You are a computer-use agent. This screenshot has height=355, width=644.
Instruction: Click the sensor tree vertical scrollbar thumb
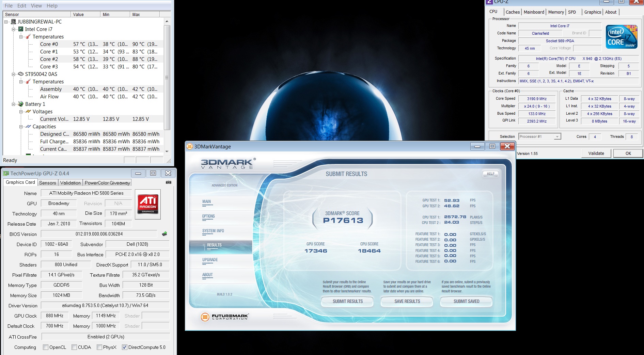point(167,78)
